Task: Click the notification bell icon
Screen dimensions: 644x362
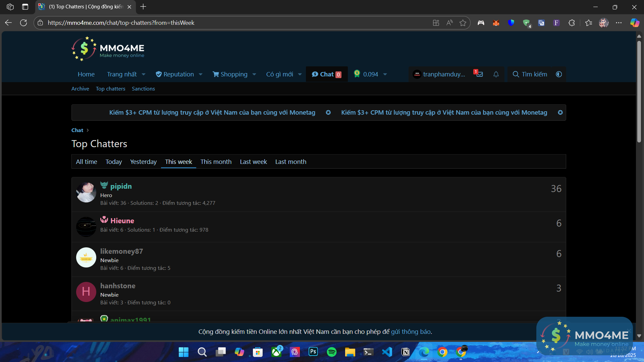Action: [496, 74]
